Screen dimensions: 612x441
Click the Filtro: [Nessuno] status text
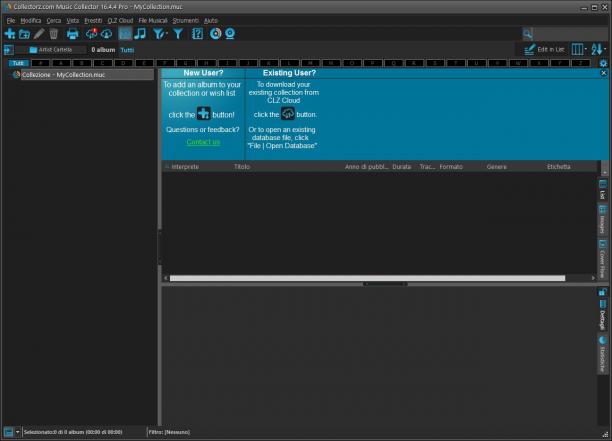coord(169,432)
